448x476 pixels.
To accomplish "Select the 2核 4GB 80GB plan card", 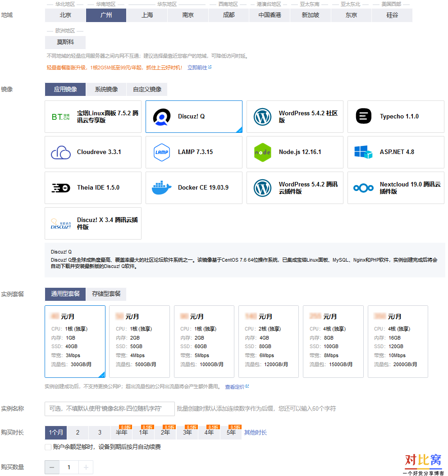I will pyautogui.click(x=269, y=341).
